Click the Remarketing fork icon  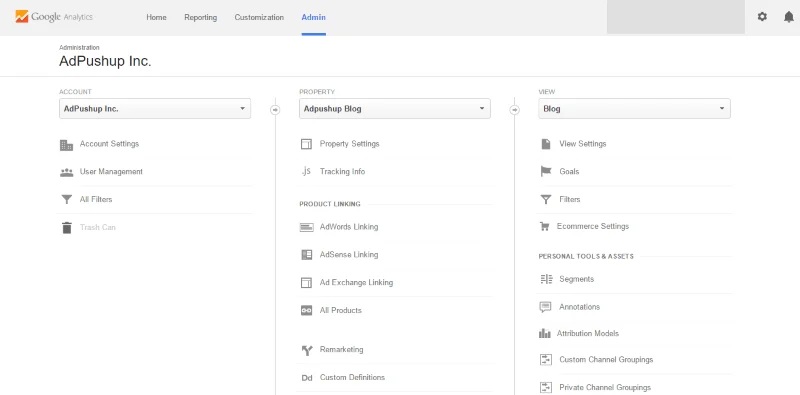click(307, 350)
